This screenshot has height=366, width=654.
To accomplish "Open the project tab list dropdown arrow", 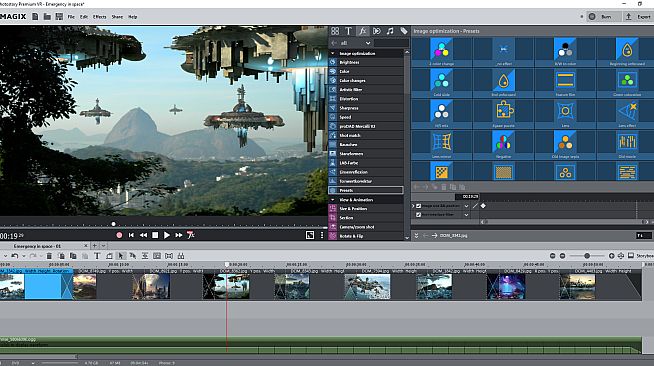I will [x=103, y=246].
